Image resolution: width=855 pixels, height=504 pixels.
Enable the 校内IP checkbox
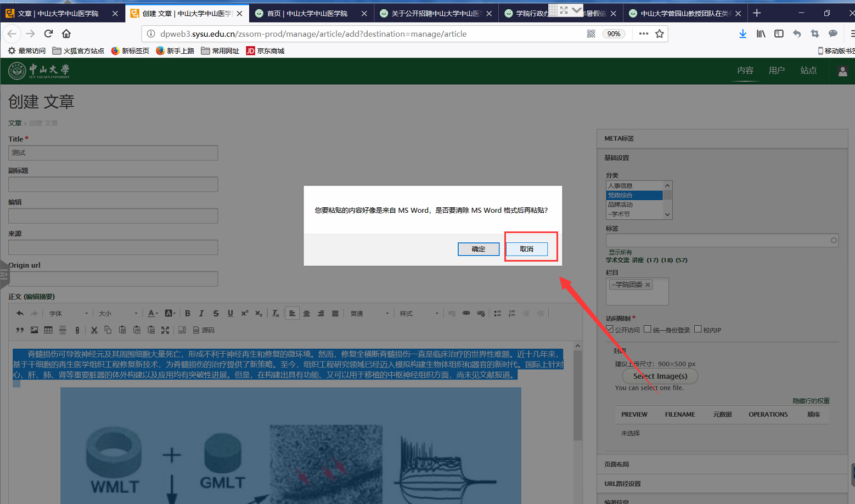tap(698, 329)
